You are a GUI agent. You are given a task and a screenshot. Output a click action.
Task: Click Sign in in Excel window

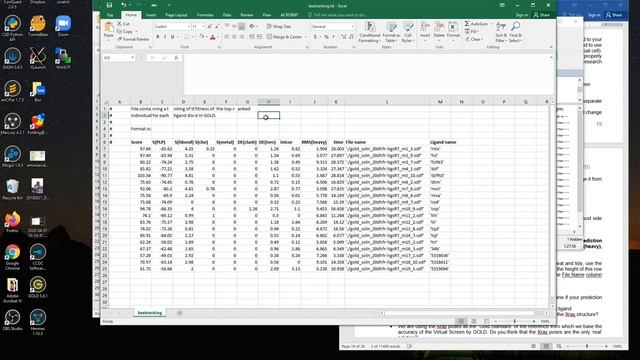tap(521, 15)
